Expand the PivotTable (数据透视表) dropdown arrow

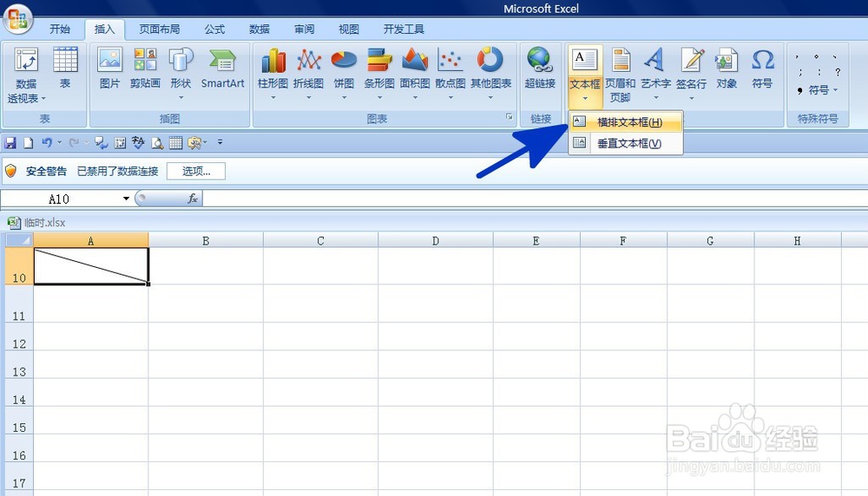tap(43, 99)
